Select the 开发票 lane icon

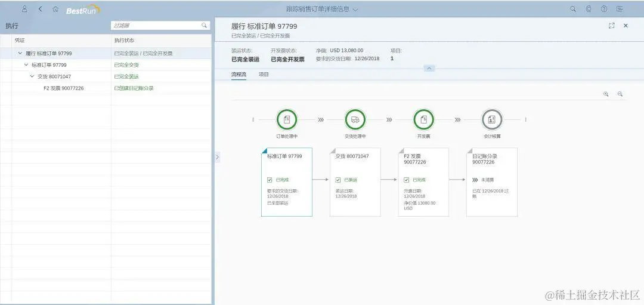pos(423,119)
